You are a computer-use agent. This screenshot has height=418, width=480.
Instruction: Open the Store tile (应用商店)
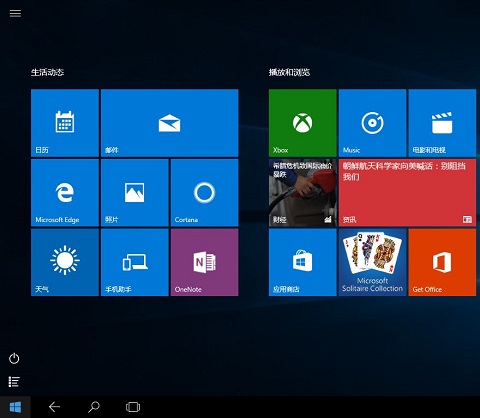[x=303, y=262]
